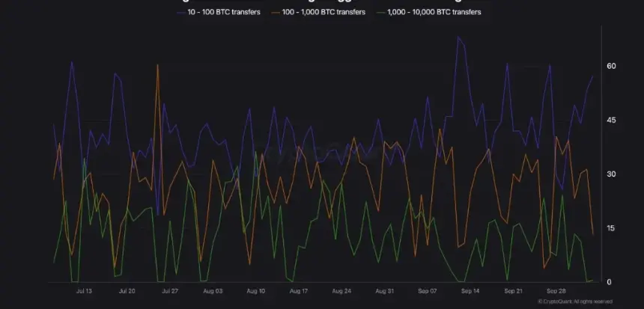The height and width of the screenshot is (309, 644).
Task: Select the Sep 14 date label
Action: pos(470,291)
